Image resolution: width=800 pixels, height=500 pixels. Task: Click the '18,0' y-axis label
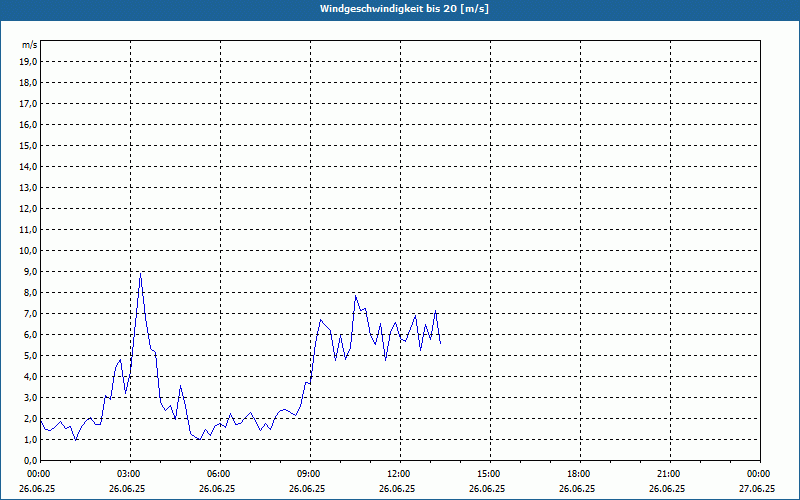click(x=29, y=83)
